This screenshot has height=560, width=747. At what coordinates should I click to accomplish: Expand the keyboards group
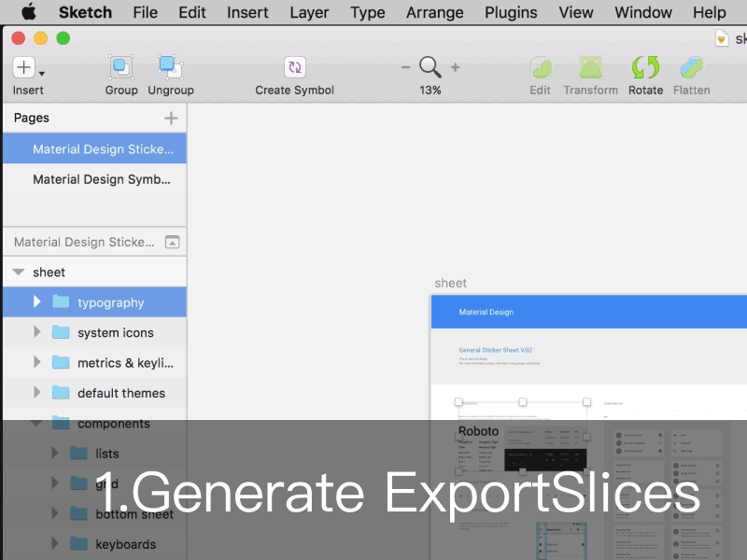click(x=55, y=543)
